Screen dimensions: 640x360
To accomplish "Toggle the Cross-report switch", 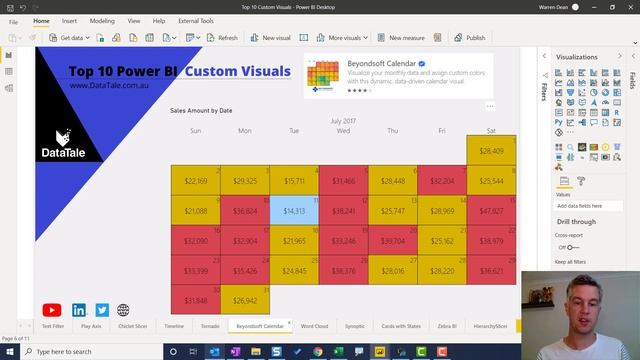I will (x=573, y=247).
